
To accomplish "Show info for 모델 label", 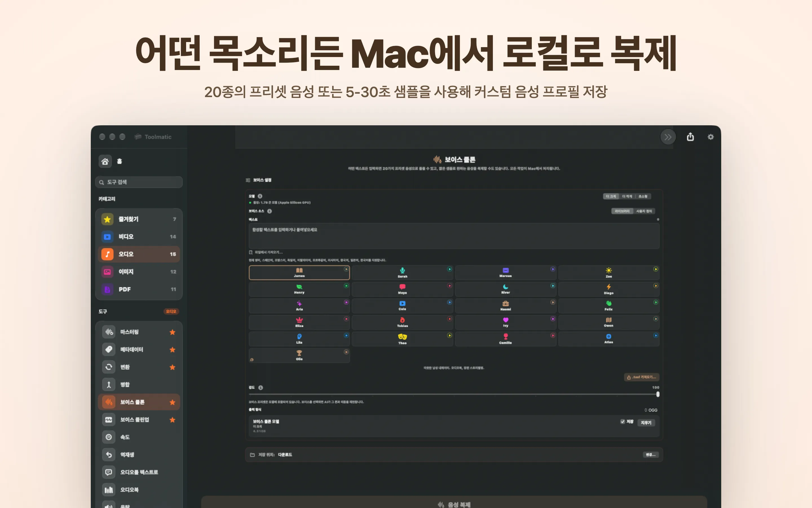I will [260, 196].
